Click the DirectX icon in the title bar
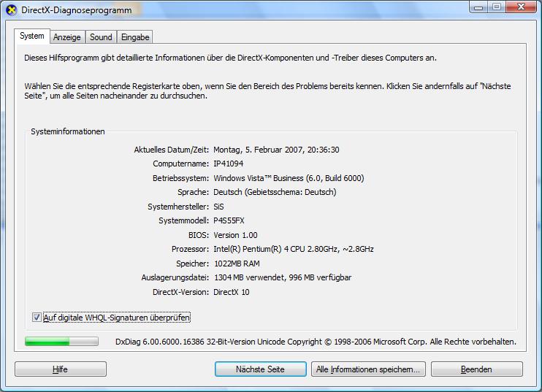The height and width of the screenshot is (392, 542). 11,8
